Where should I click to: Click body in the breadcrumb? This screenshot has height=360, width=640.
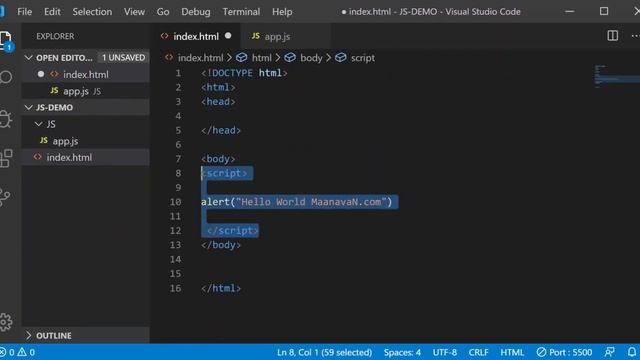311,58
